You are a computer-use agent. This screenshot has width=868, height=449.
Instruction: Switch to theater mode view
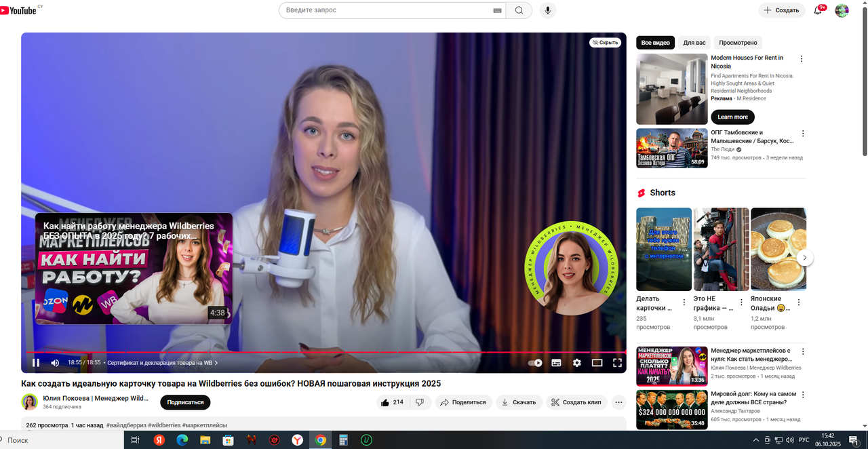click(597, 363)
